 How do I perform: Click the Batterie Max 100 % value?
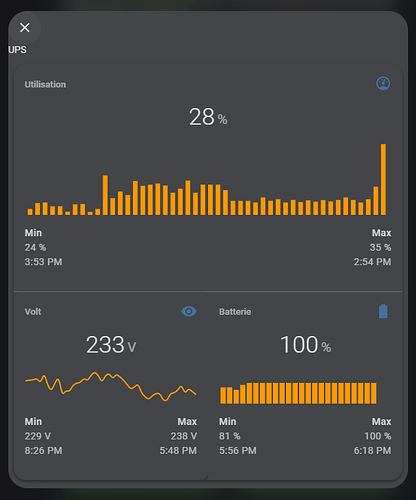pos(378,436)
